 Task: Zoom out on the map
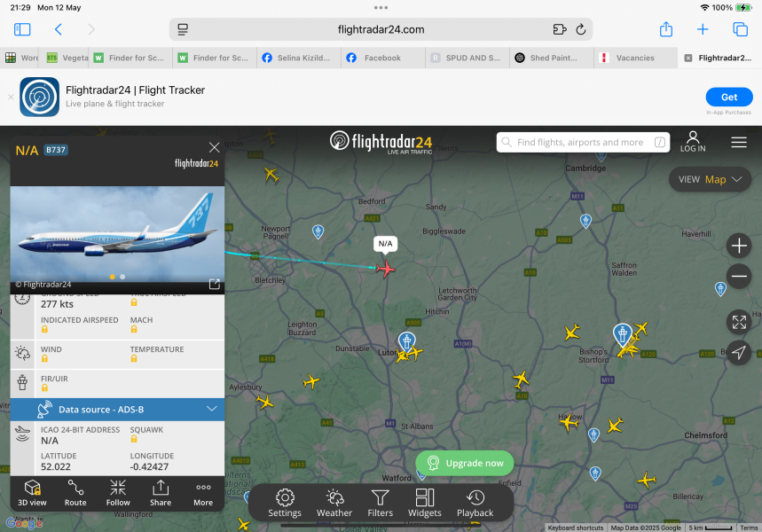[x=739, y=277]
